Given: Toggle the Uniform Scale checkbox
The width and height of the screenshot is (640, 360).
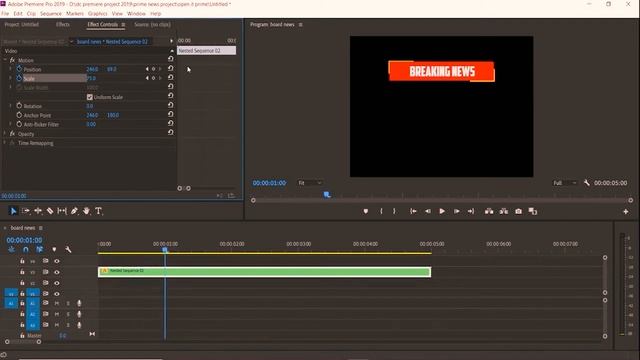Looking at the screenshot, I should (x=90, y=97).
